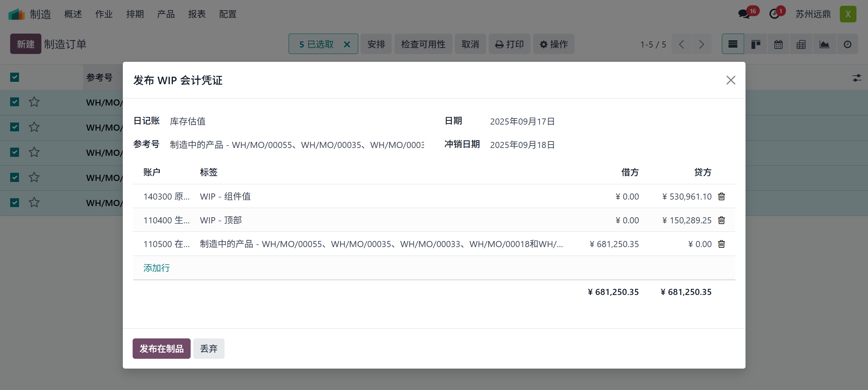Open the 配置 menu
The image size is (868, 390).
228,14
